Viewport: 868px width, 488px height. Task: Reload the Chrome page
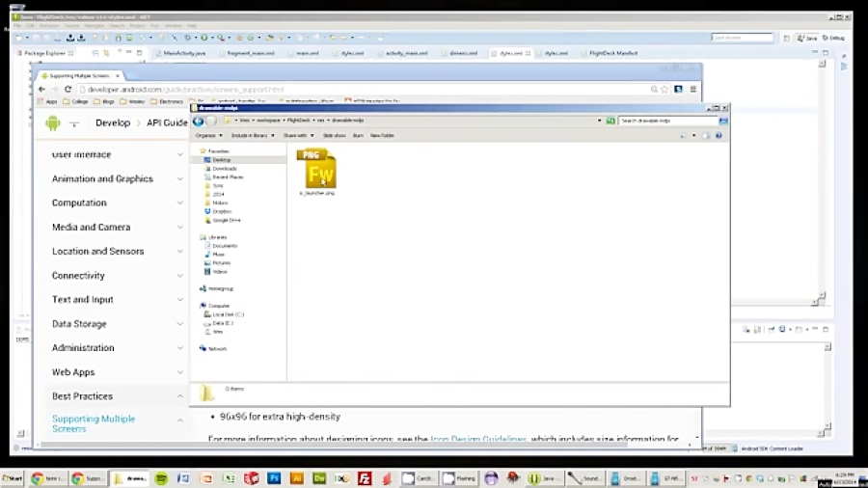tap(68, 89)
